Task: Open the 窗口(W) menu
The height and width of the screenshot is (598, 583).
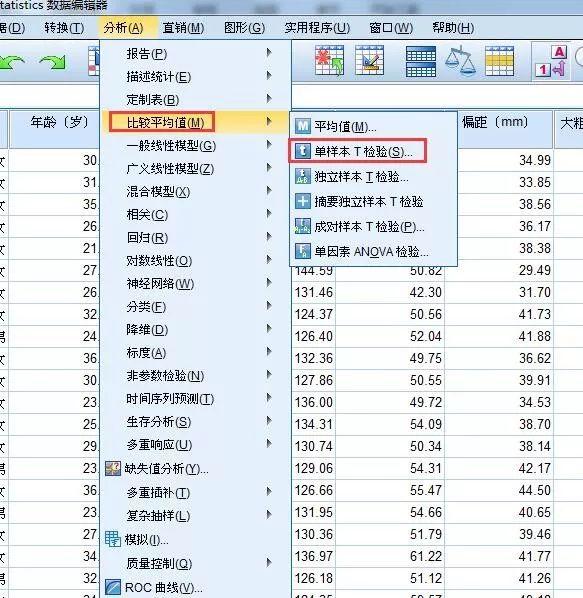Action: tap(391, 28)
